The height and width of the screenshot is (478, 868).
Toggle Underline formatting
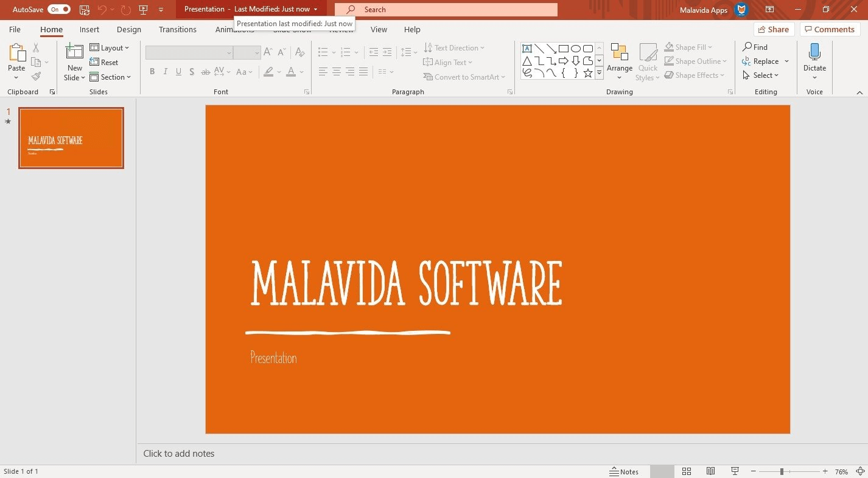[178, 72]
